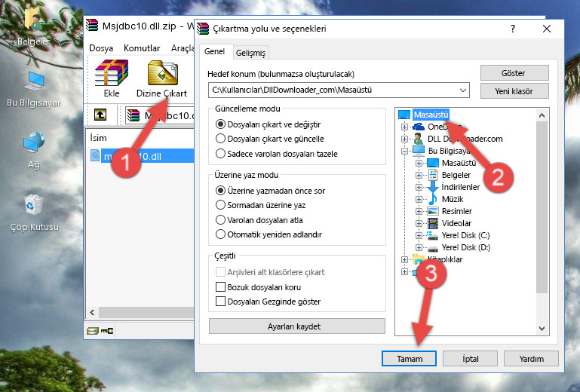Click the dialog help question mark
Viewport: 580px width, 392px height.
513,29
